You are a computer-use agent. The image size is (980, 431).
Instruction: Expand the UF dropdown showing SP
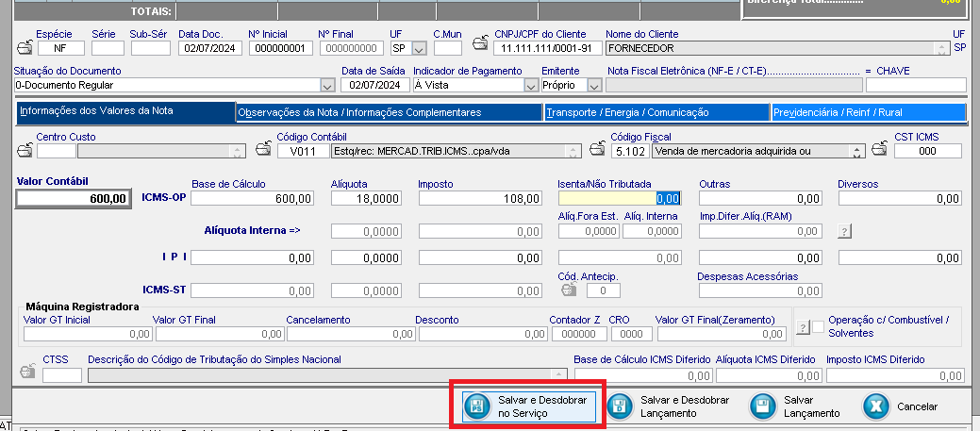(x=420, y=48)
